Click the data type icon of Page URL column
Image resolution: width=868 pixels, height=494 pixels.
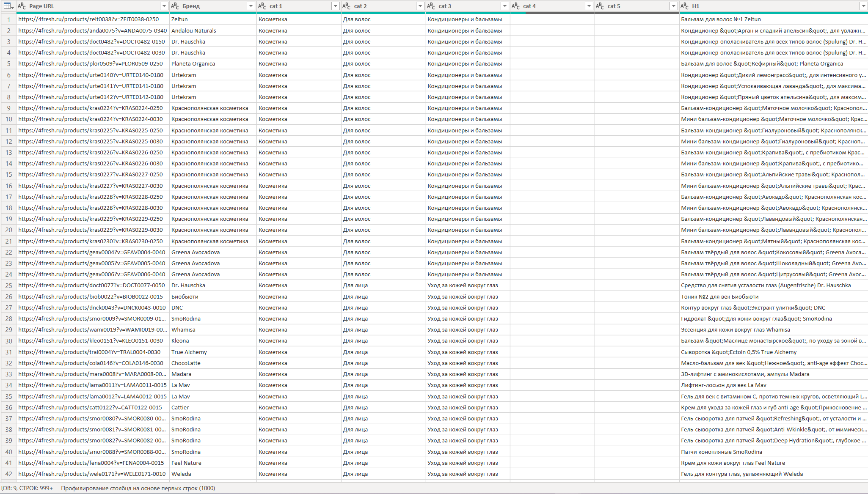[x=22, y=6]
